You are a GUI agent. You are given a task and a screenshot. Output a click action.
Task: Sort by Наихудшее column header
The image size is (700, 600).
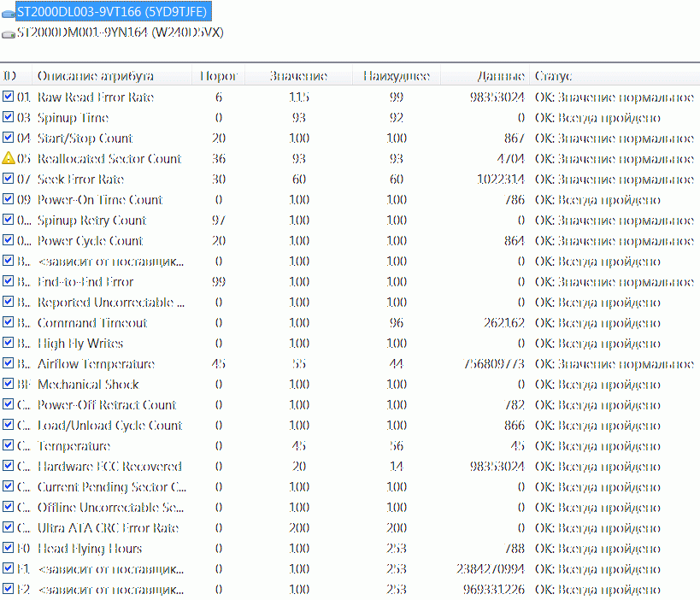click(397, 75)
